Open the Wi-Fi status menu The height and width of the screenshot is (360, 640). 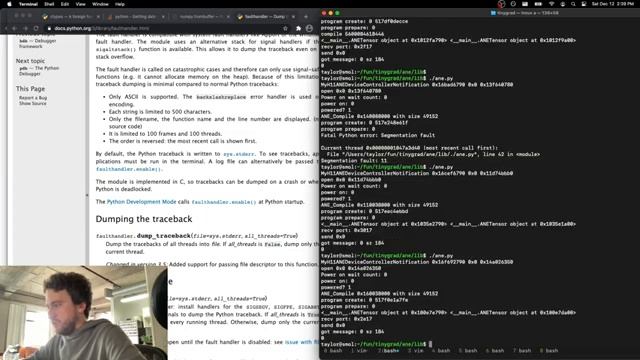(x=552, y=4)
